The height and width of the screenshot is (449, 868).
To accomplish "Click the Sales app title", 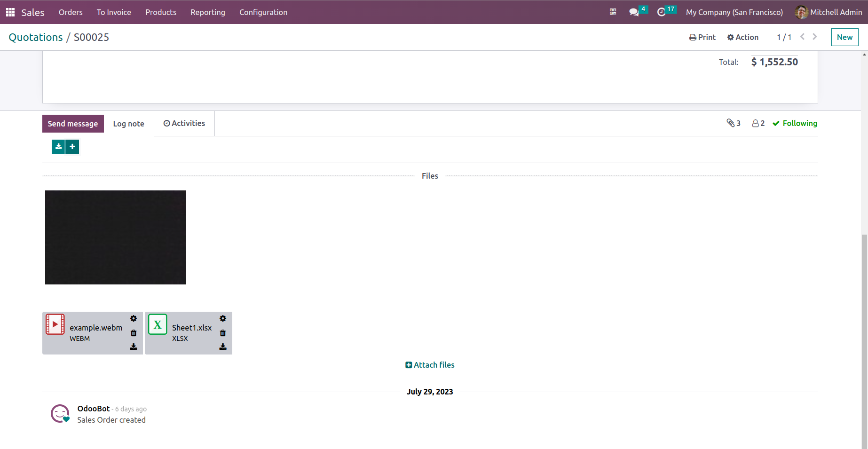I will click(x=33, y=12).
